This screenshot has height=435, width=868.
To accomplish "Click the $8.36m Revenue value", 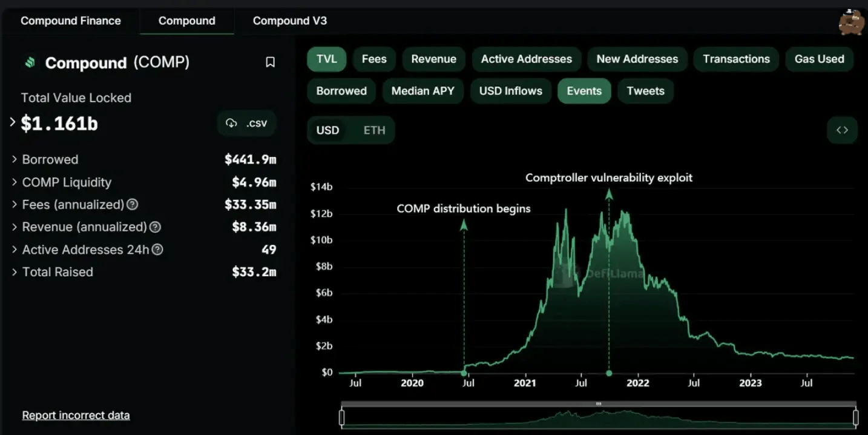I will pyautogui.click(x=254, y=227).
